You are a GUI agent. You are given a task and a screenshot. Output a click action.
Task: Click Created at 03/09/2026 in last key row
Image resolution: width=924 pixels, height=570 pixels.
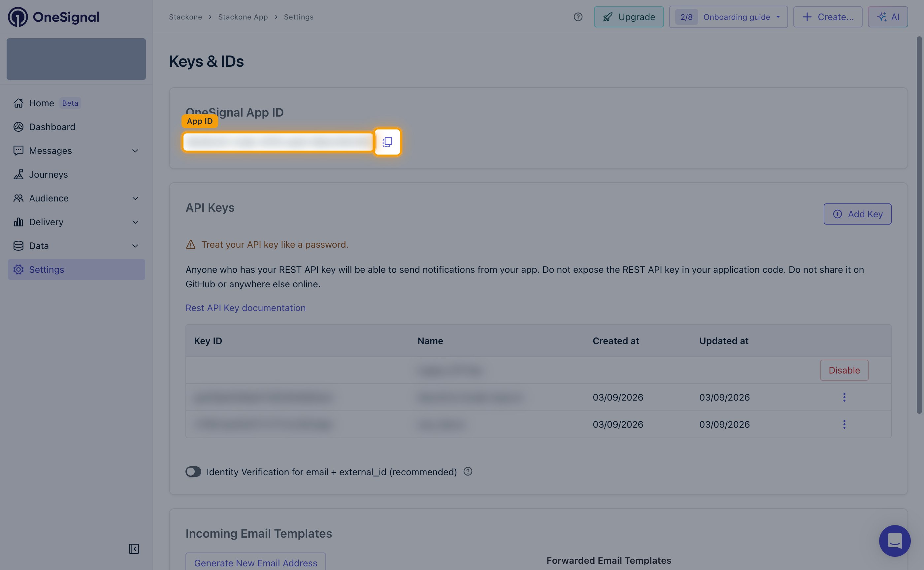pos(618,424)
